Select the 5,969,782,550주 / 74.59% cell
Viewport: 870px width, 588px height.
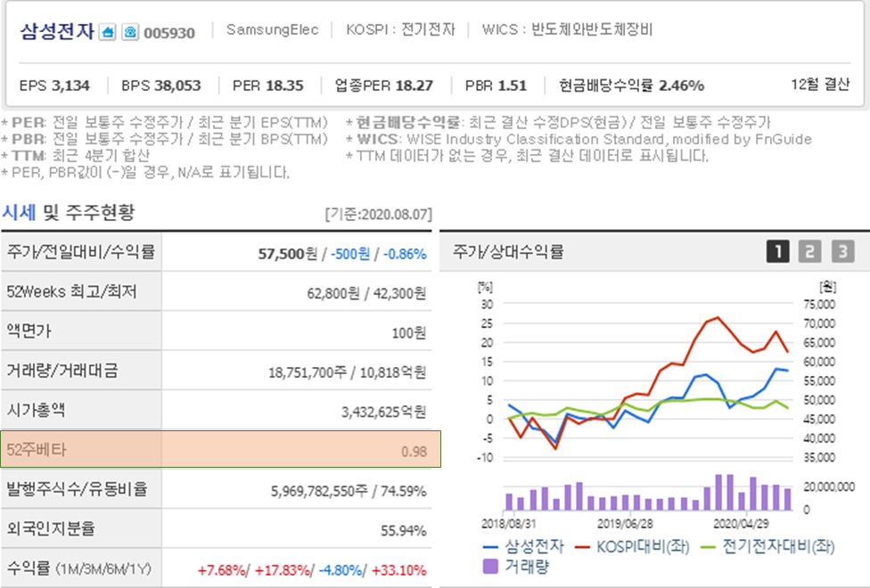coord(349,491)
